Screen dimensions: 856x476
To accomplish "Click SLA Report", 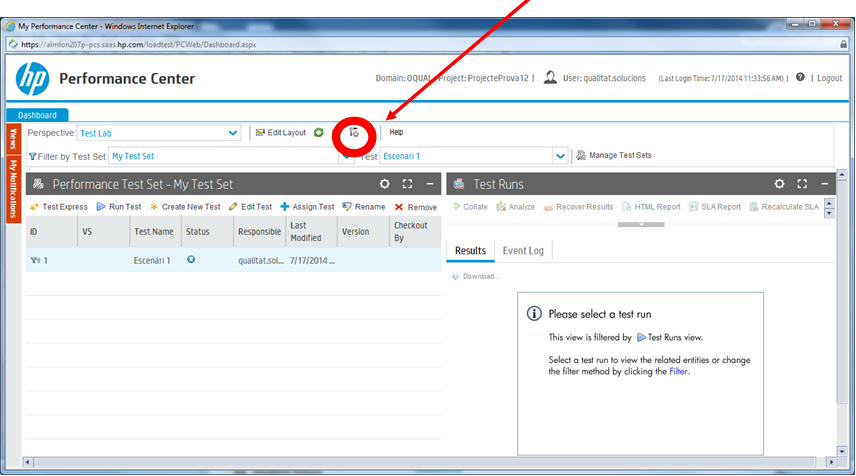I will 715,207.
